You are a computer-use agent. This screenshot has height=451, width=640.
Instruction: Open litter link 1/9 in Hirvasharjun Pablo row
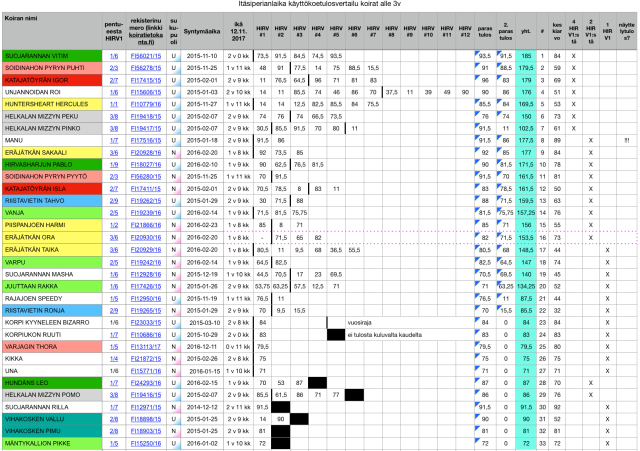[118, 162]
